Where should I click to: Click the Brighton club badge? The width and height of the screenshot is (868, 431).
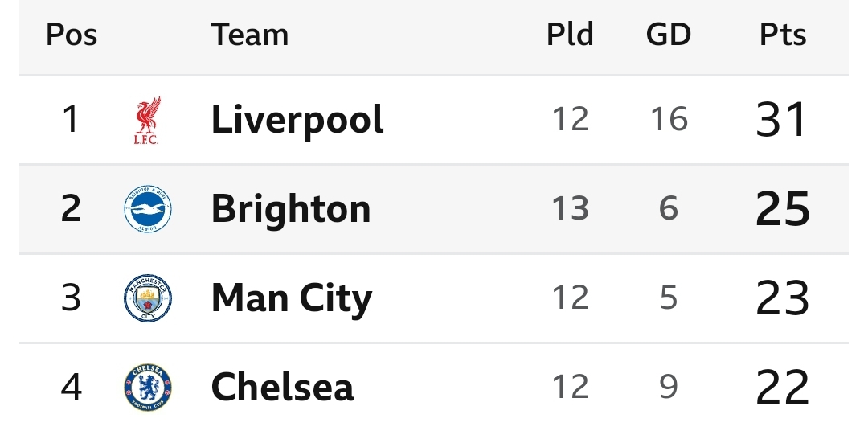pyautogui.click(x=147, y=209)
